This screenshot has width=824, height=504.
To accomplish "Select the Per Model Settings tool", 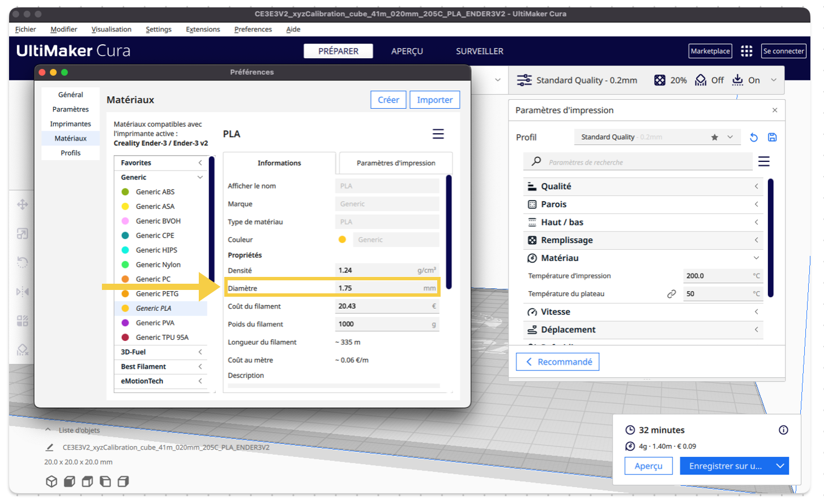I will click(x=23, y=321).
